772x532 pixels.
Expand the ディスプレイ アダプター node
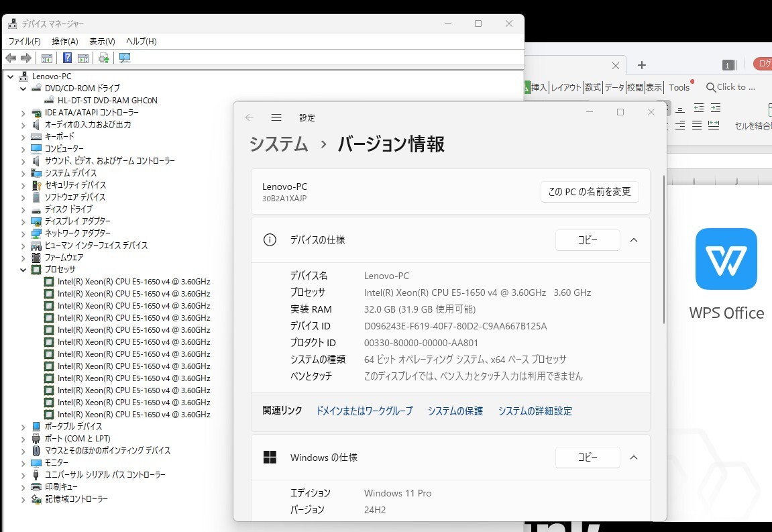[x=23, y=221]
